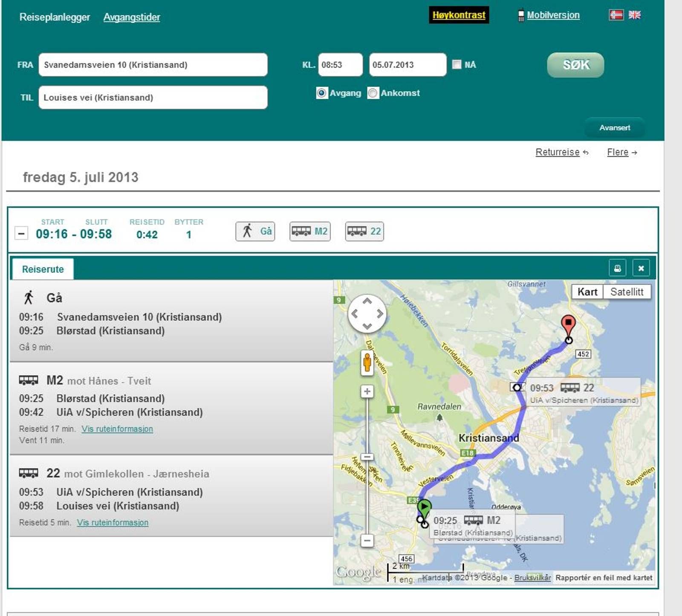Viewport: 682px width, 616px height.
Task: Select the Avgang radio button
Action: (322, 93)
